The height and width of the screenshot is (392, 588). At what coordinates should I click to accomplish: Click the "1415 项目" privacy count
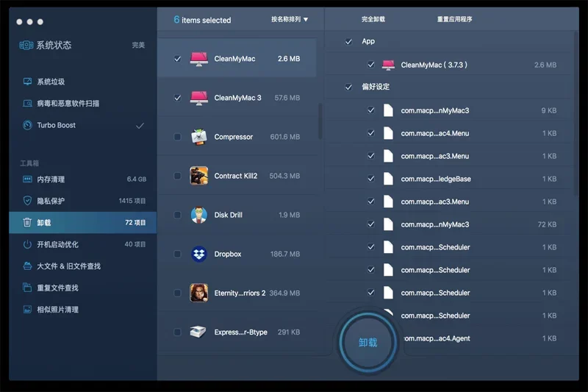coord(132,201)
